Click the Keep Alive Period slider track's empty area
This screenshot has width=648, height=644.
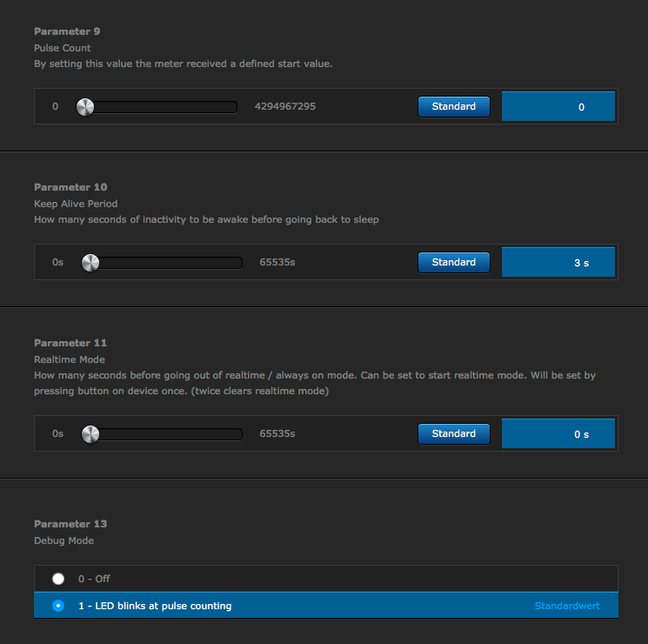pos(170,263)
